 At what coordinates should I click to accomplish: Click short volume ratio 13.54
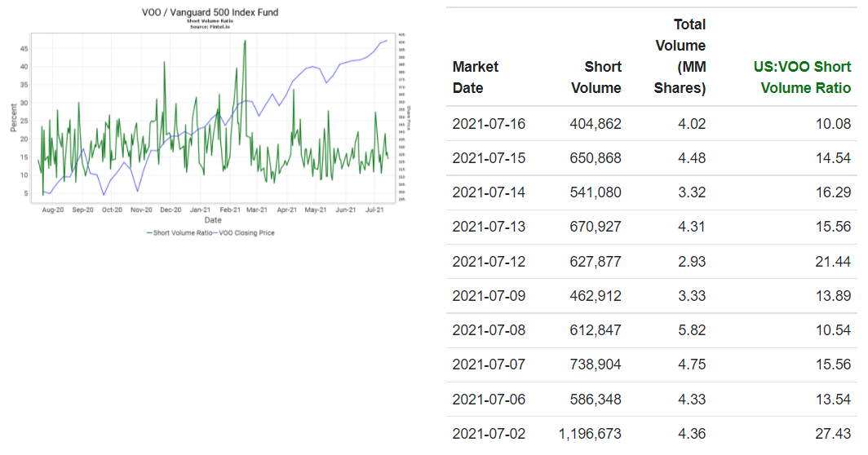coord(833,399)
